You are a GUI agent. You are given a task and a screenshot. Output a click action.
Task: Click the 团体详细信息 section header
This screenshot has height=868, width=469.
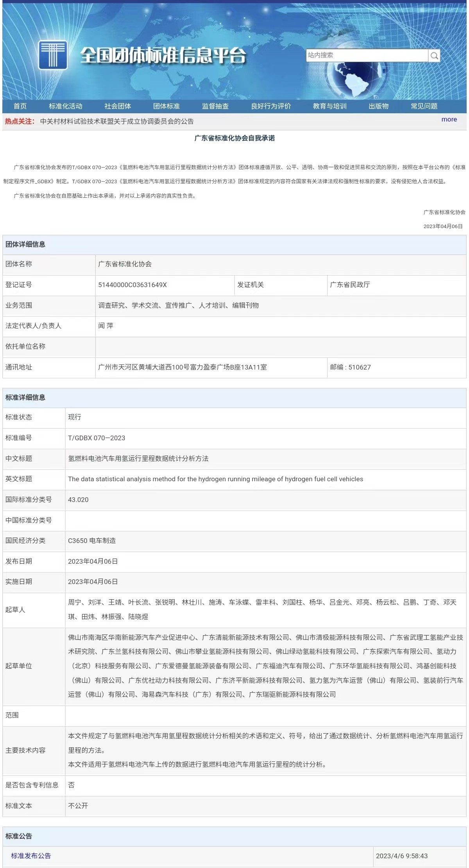(x=25, y=245)
